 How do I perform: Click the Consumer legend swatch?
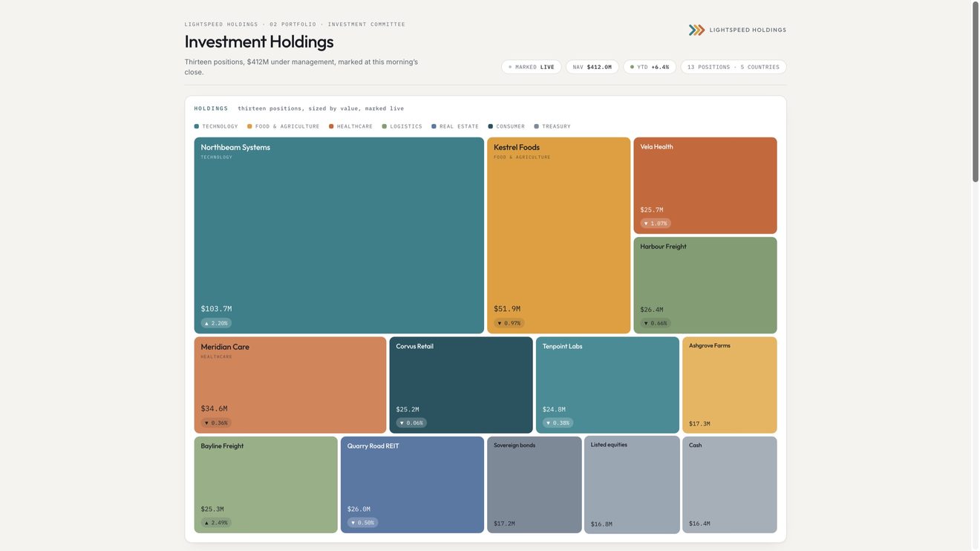click(x=491, y=126)
